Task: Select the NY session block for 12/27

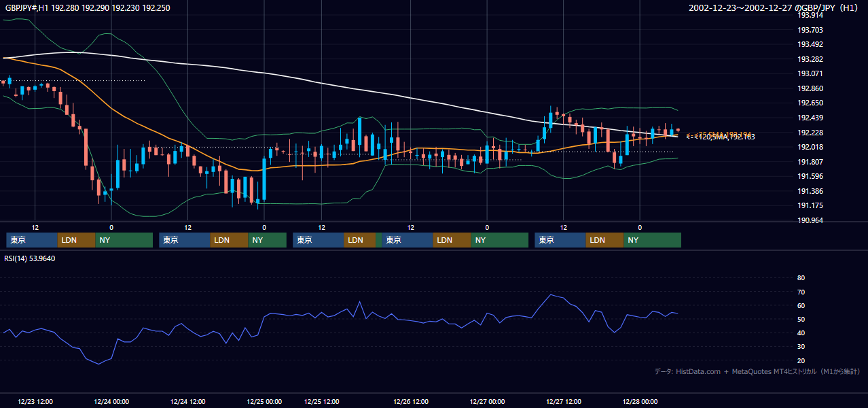Action: [x=652, y=240]
